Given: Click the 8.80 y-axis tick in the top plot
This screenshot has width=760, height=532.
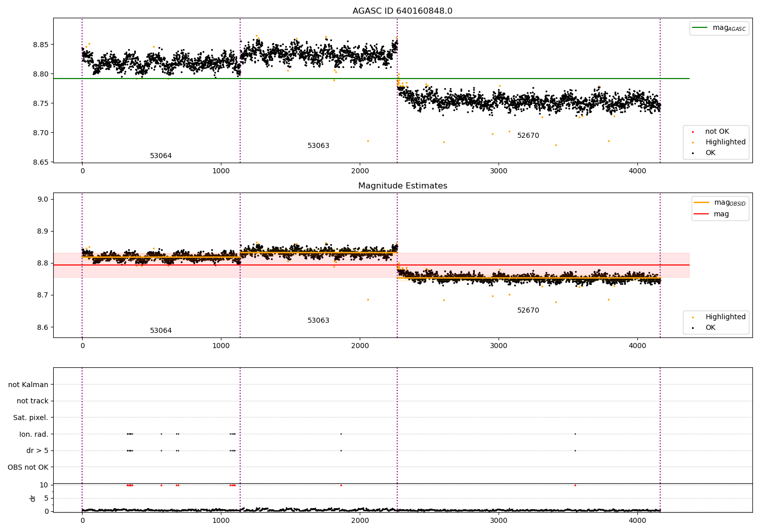Looking at the screenshot, I should coord(40,74).
